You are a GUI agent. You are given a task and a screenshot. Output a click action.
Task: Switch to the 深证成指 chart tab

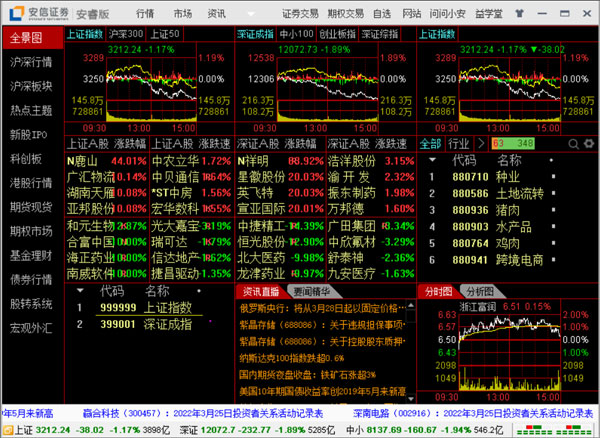(255, 34)
